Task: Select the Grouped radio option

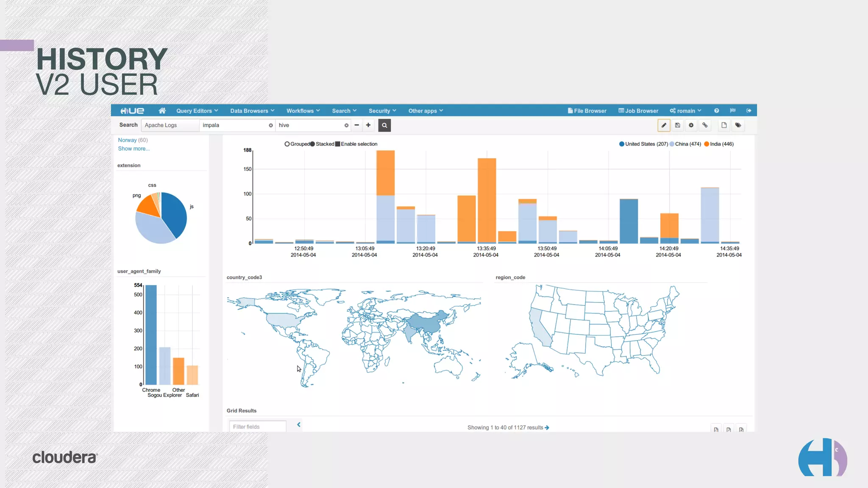Action: click(287, 144)
